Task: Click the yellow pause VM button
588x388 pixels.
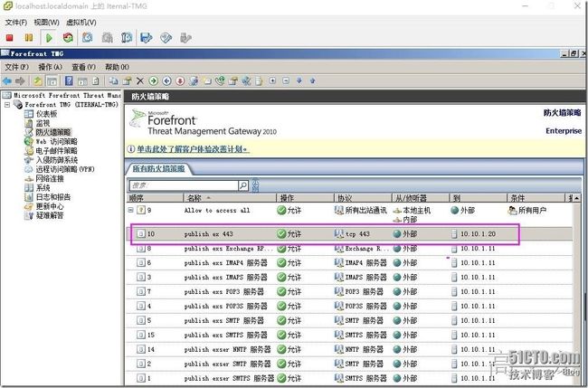Action: [x=29, y=37]
